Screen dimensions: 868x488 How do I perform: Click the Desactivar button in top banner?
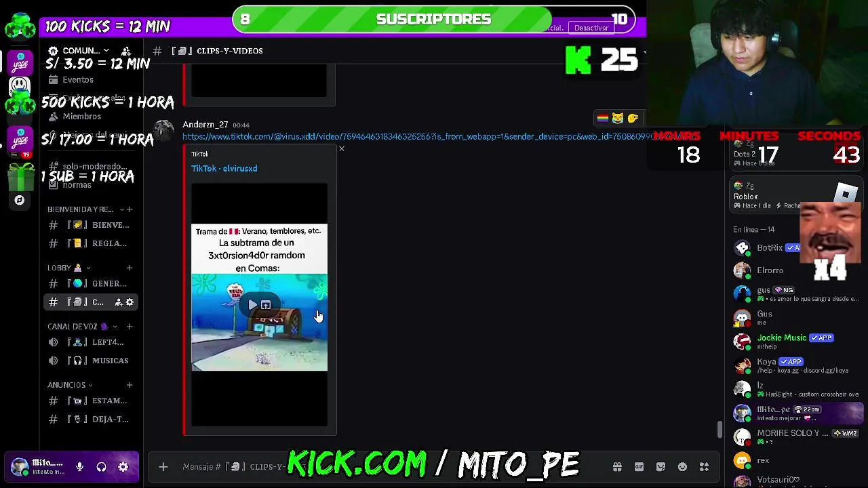591,28
